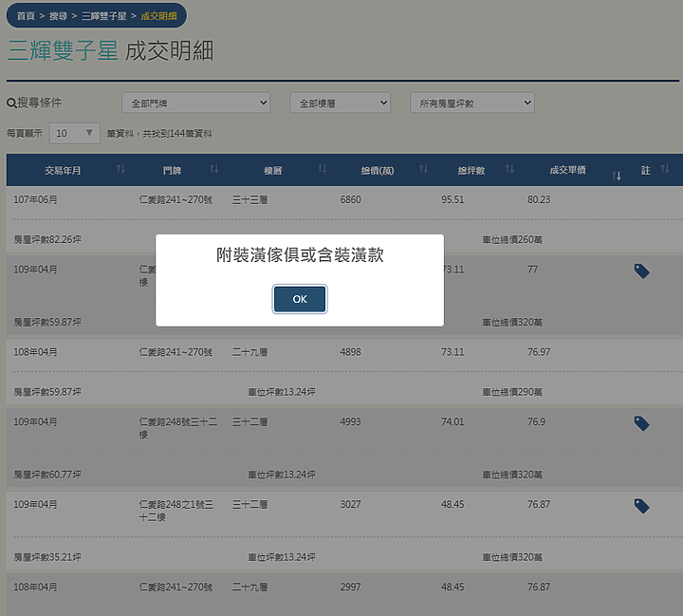Click the unit price 80.23 cell

(x=539, y=199)
